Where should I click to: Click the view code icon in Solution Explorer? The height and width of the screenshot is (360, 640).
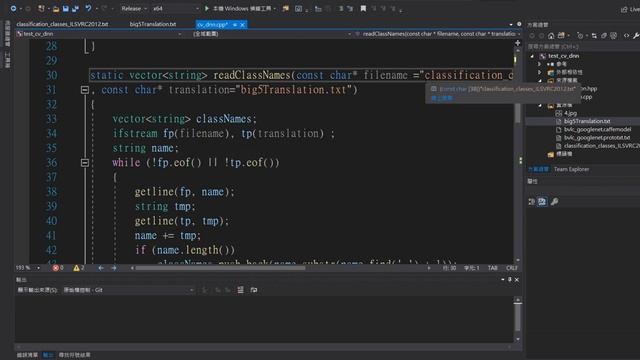pos(626,36)
